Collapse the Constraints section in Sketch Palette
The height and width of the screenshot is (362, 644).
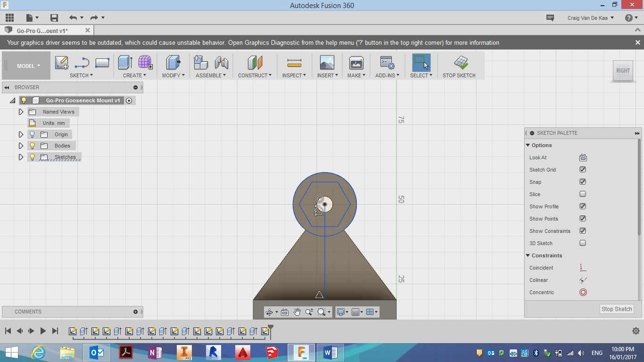click(x=528, y=255)
